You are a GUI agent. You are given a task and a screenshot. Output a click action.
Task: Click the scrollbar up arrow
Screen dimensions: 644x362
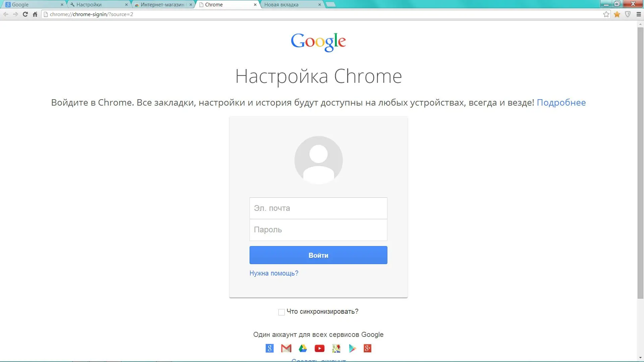640,24
